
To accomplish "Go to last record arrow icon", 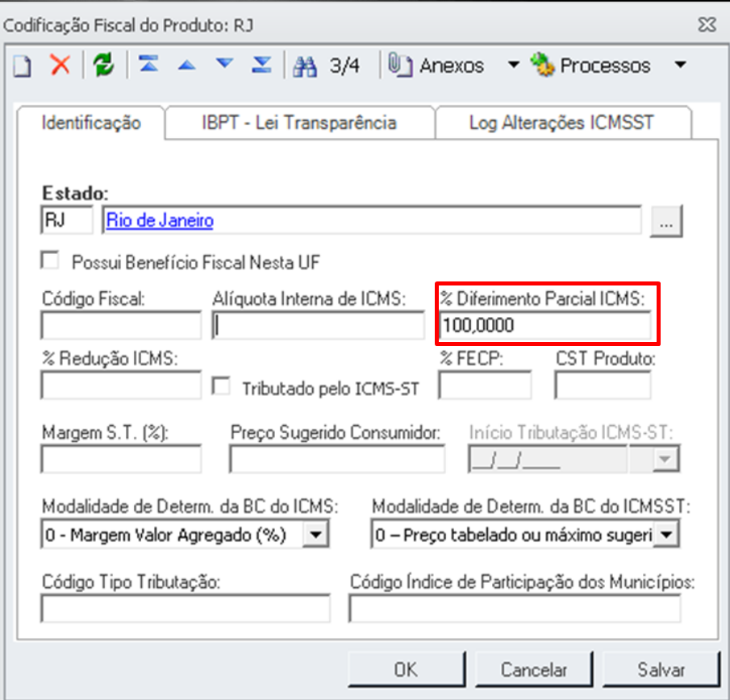I will 261,65.
